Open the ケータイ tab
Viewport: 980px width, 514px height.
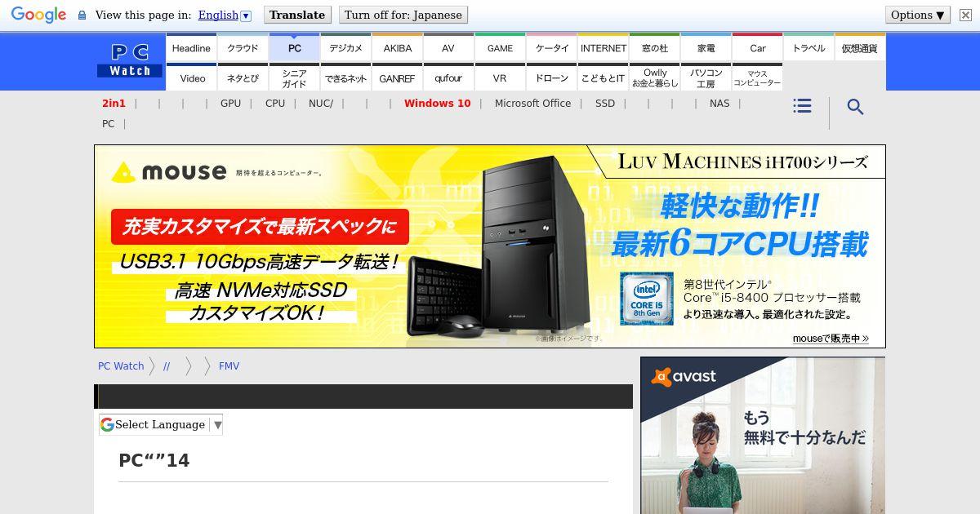[551, 47]
